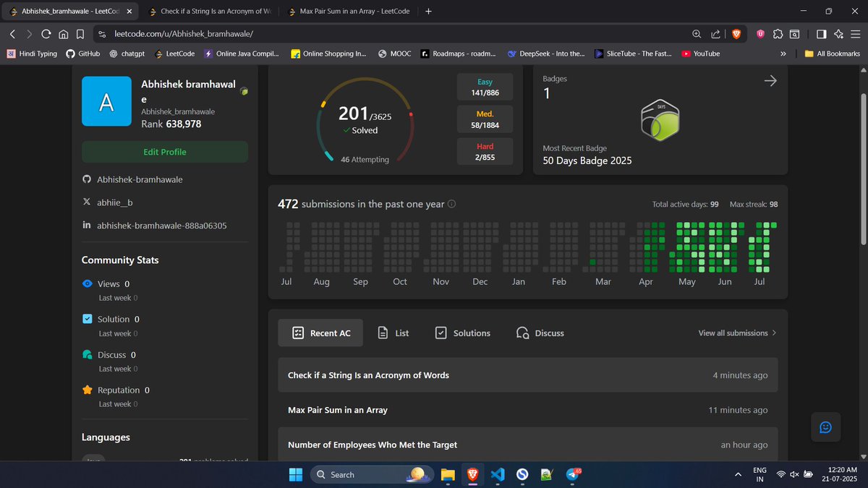Click the Solution checkmark icon in Community Stats
Image resolution: width=868 pixels, height=488 pixels.
[88, 319]
